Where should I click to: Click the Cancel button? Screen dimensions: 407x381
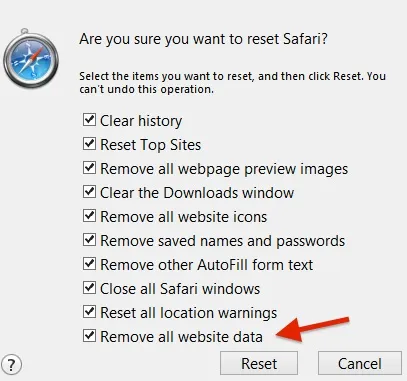(x=360, y=363)
